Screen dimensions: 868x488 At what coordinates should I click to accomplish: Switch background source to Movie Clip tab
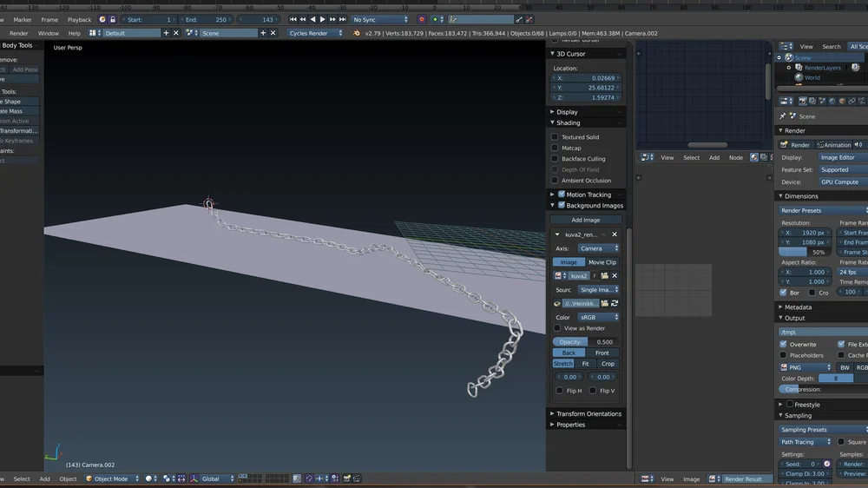tap(602, 262)
